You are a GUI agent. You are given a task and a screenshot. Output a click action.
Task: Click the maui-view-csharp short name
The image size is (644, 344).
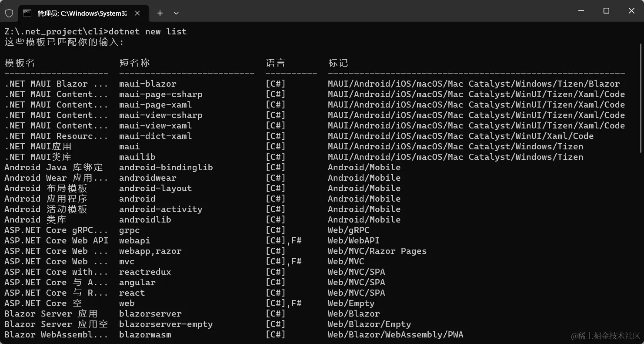[x=161, y=115]
